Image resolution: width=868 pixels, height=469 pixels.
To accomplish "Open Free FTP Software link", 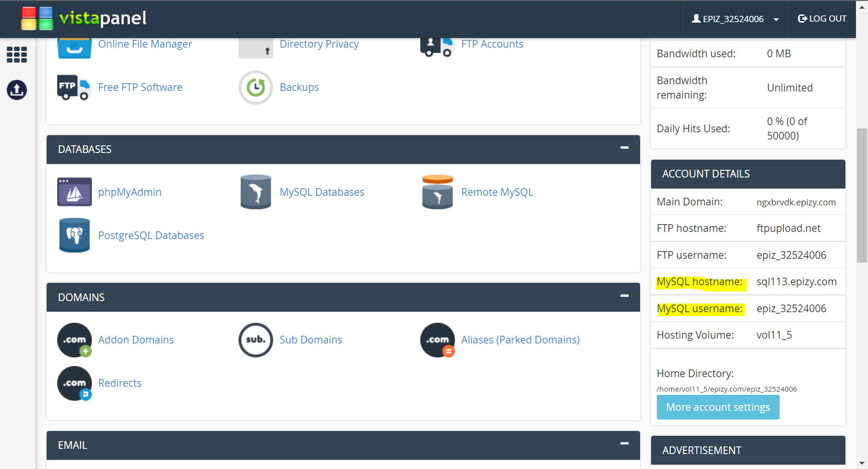I will tap(140, 88).
